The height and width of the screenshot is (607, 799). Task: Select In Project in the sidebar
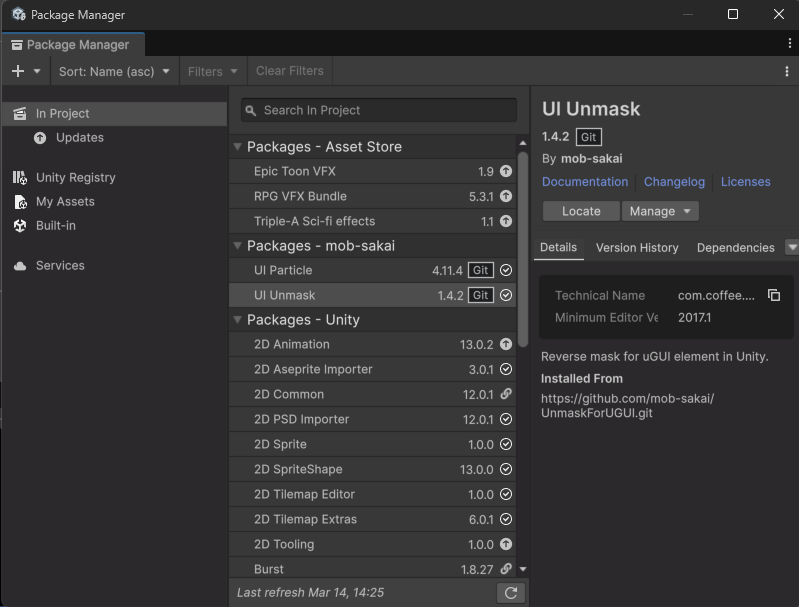pos(115,114)
